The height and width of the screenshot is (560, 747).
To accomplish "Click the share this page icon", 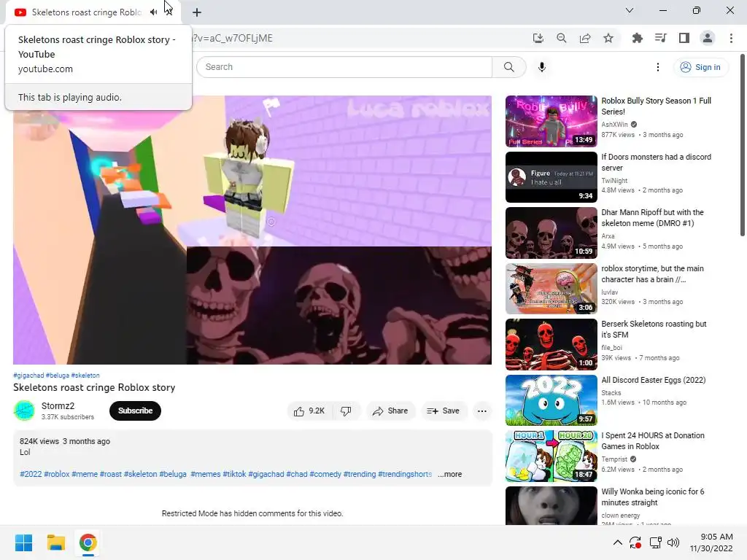I will pyautogui.click(x=585, y=38).
